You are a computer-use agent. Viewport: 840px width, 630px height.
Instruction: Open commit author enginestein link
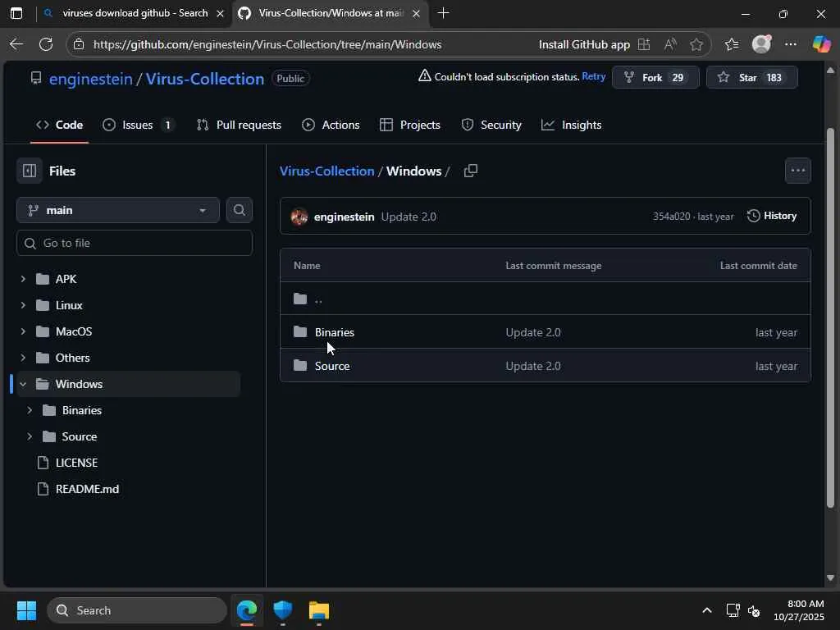(x=344, y=217)
